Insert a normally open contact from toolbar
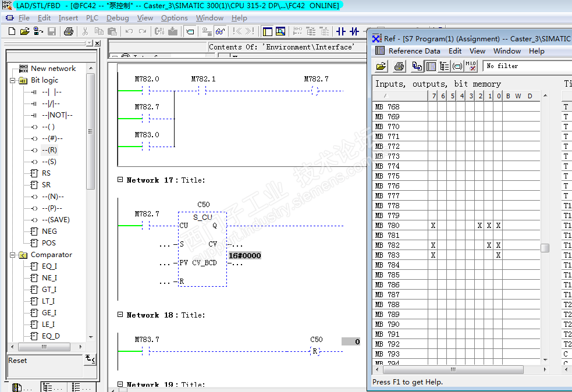The width and height of the screenshot is (572, 392). pos(341,31)
